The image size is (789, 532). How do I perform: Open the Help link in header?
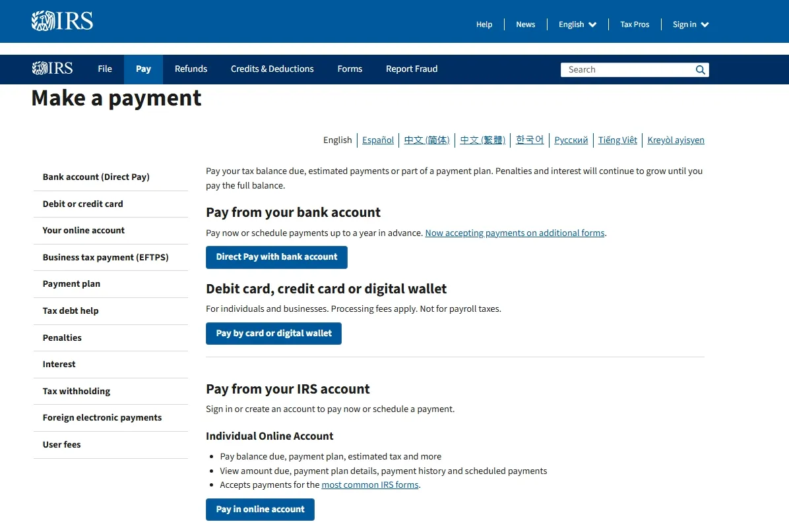tap(484, 24)
